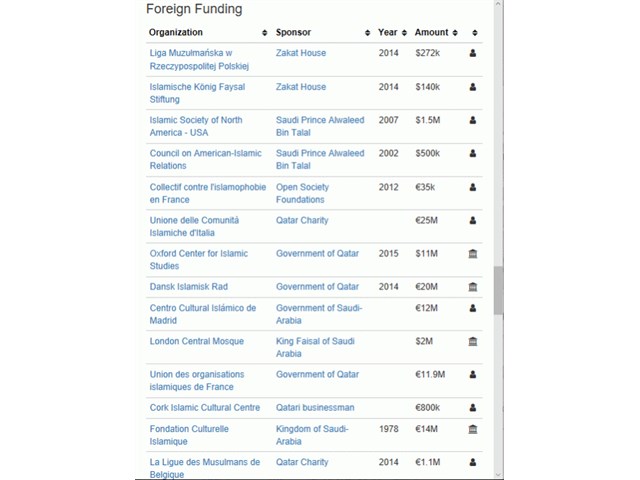Open Qatari businessman sponsor link
Screen dimensions: 640x480
click(315, 407)
